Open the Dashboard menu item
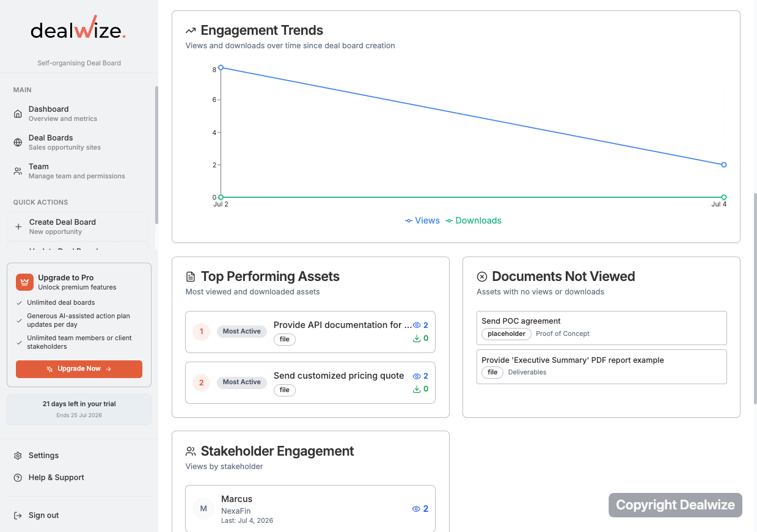This screenshot has height=532, width=757. [79, 114]
